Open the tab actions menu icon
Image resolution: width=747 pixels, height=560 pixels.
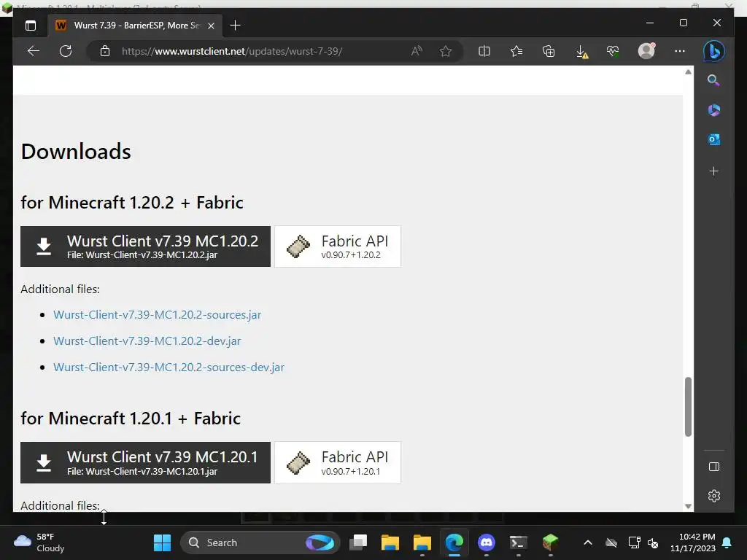tap(31, 26)
